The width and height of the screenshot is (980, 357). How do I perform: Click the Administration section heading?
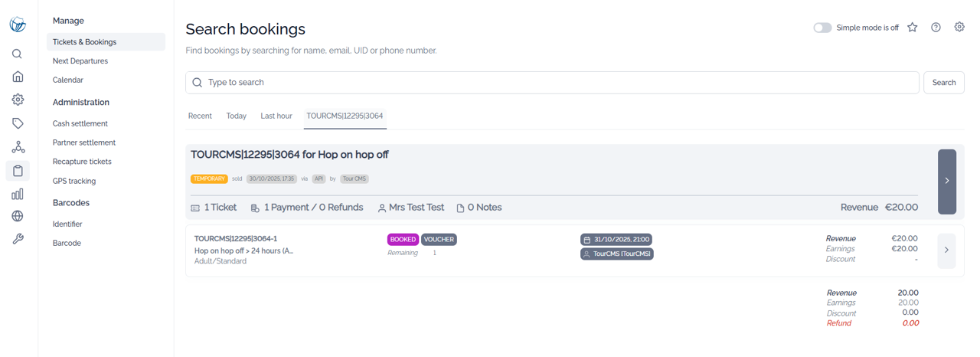[81, 102]
